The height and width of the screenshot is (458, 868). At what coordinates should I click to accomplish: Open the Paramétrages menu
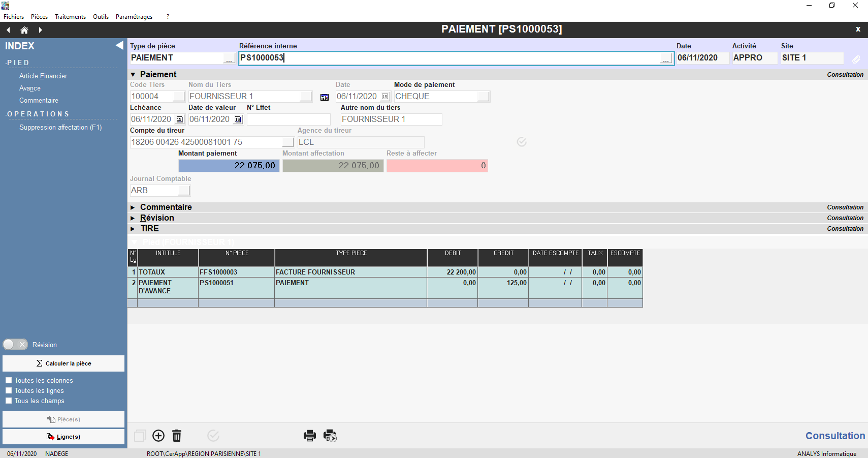click(134, 17)
